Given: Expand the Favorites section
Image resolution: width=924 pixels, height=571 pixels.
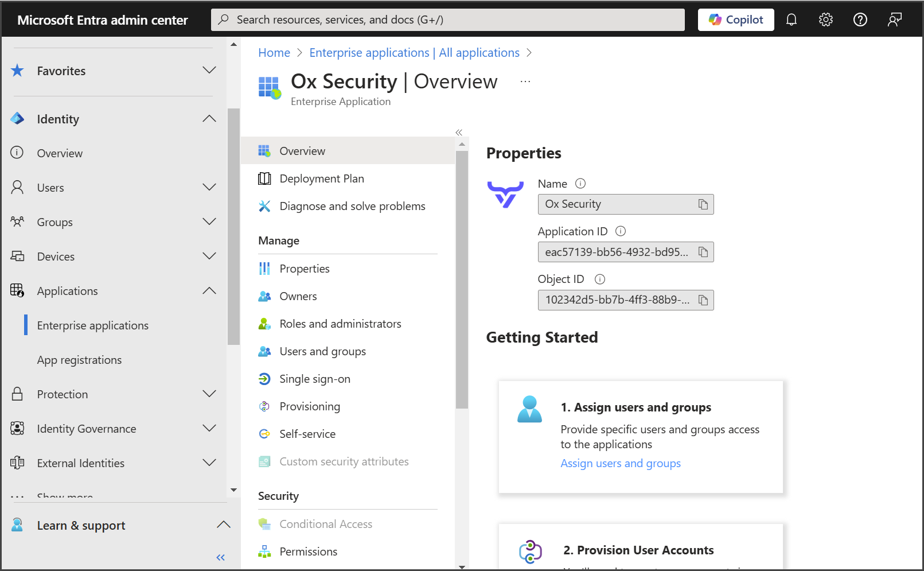Looking at the screenshot, I should pos(209,71).
